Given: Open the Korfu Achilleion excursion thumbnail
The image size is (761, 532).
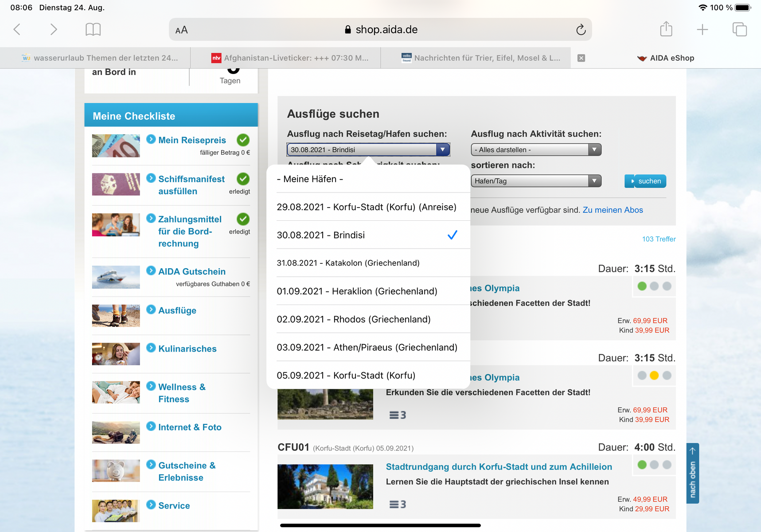Looking at the screenshot, I should 325,486.
